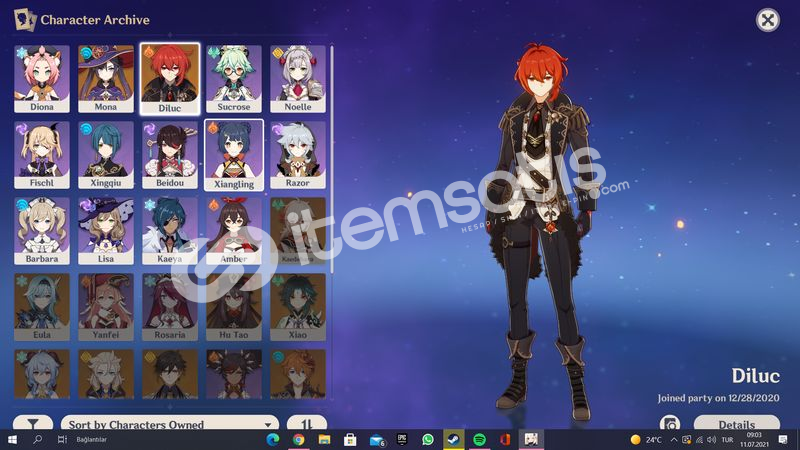Viewport: 800px width, 450px height.
Task: Show hidden system tray icons
Action: (674, 440)
